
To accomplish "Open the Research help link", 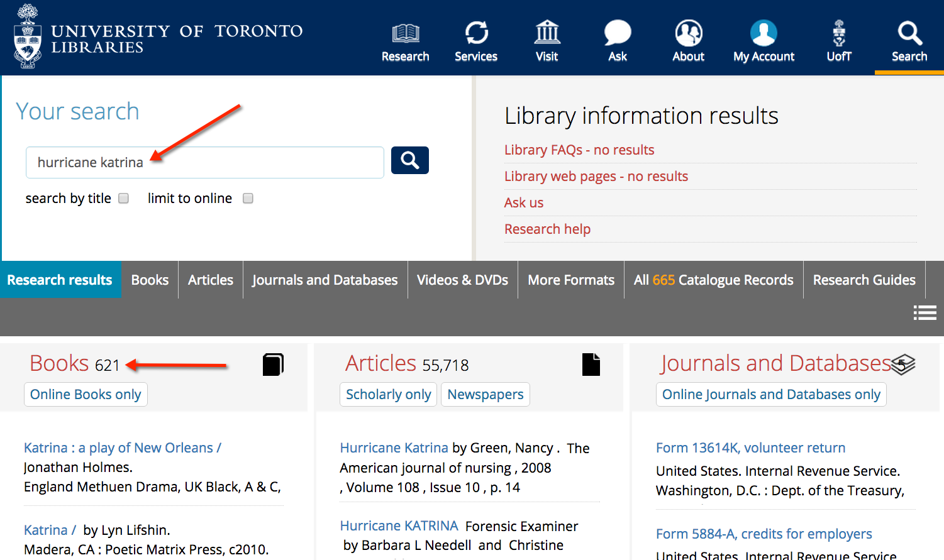I will pyautogui.click(x=547, y=229).
